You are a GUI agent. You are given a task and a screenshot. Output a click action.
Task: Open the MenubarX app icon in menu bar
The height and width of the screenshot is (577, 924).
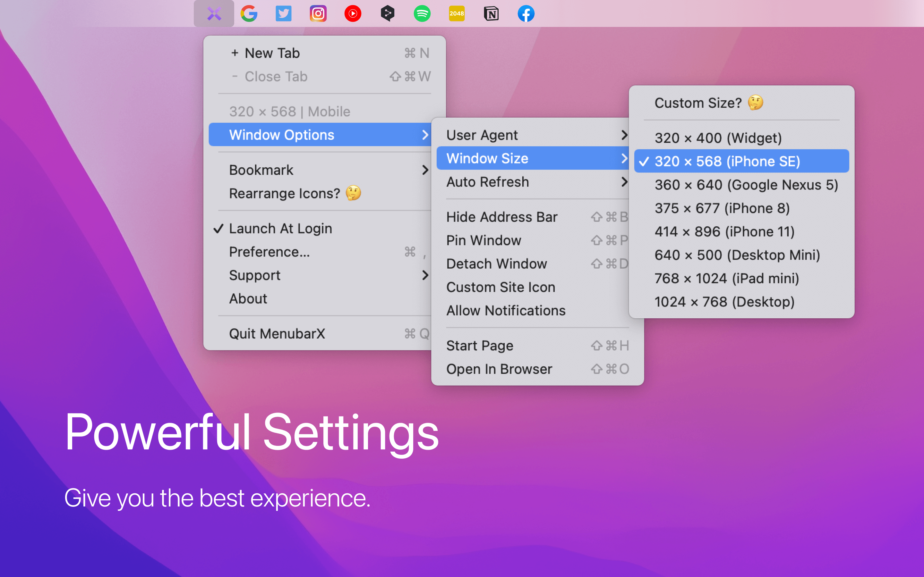(x=214, y=13)
